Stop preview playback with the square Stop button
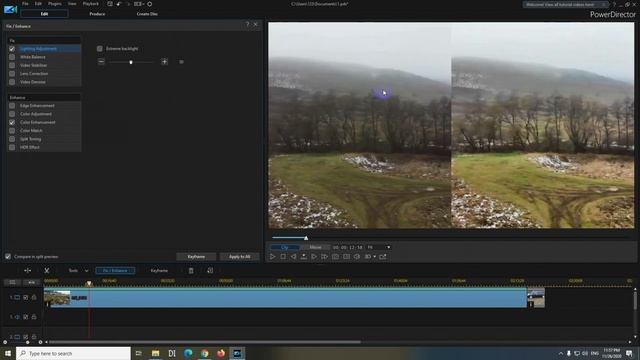 283,257
